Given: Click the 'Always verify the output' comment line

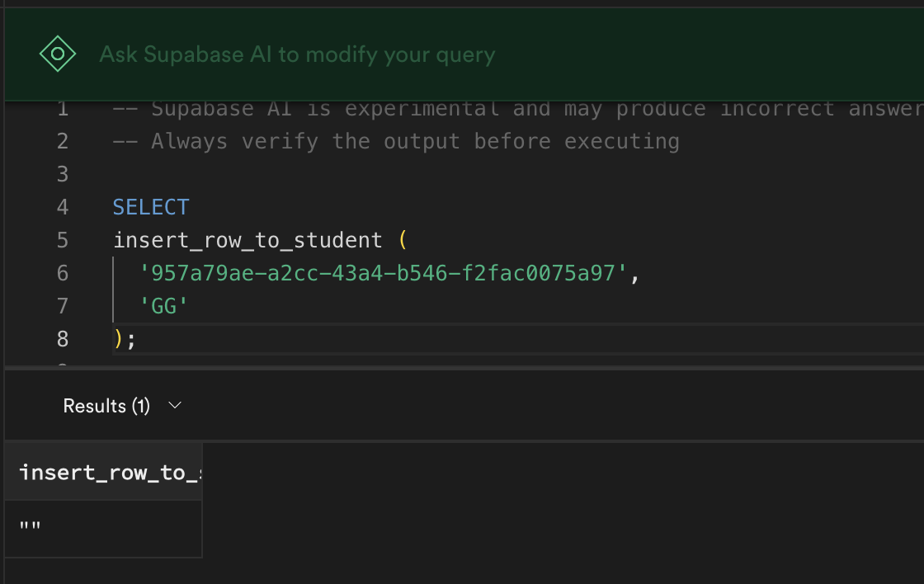Looking at the screenshot, I should pyautogui.click(x=396, y=141).
